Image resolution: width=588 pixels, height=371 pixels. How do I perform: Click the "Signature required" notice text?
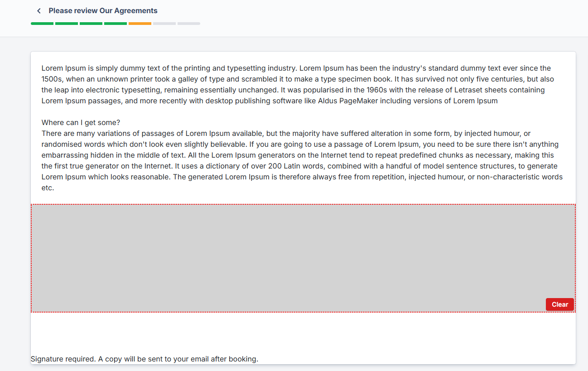coord(144,359)
